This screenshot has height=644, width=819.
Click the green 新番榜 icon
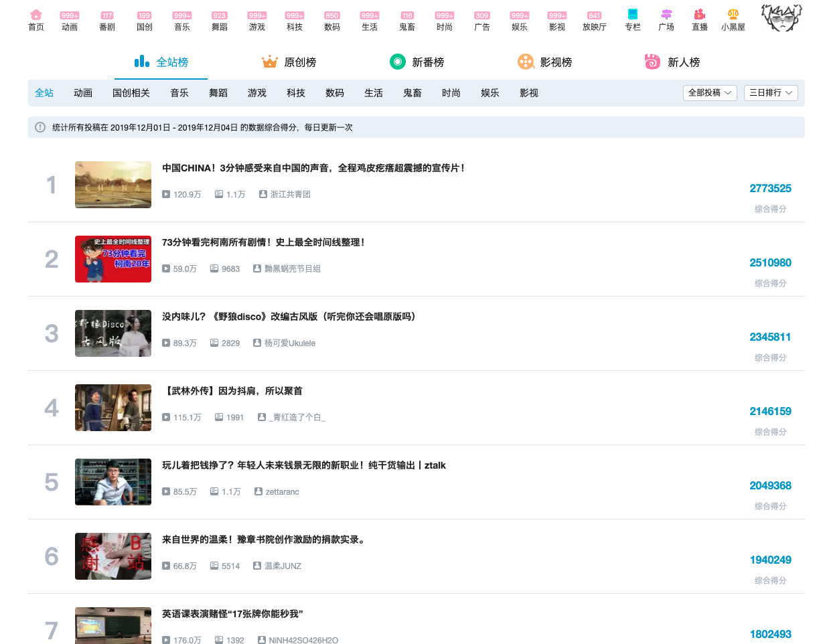click(x=398, y=62)
